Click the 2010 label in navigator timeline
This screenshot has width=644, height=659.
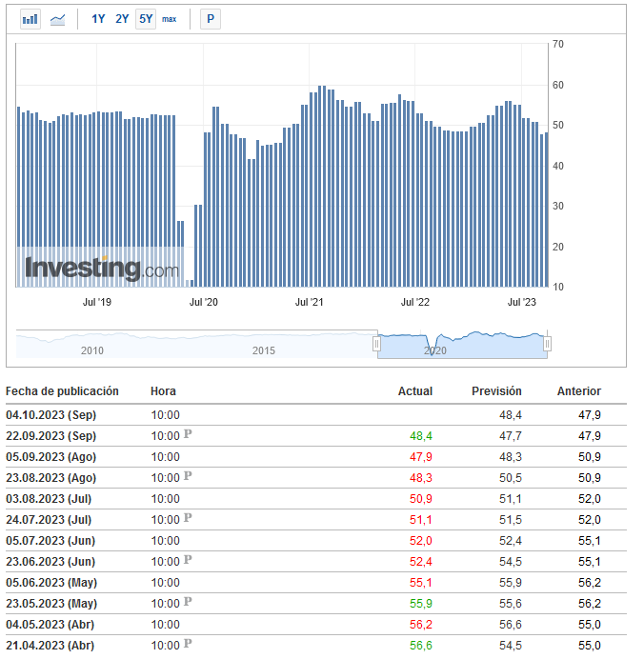click(x=92, y=350)
